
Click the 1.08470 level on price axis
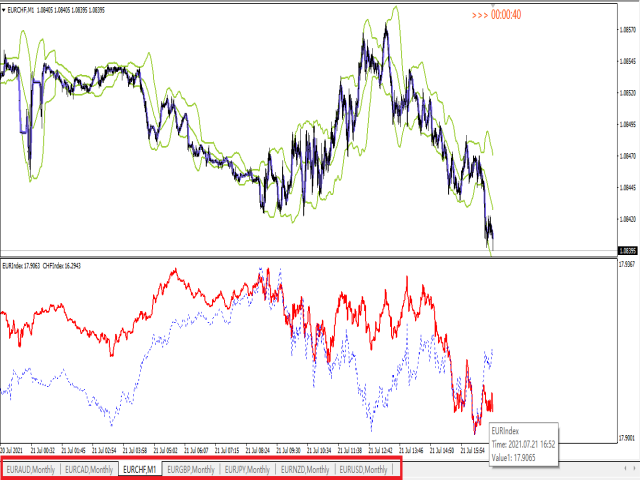tap(629, 156)
